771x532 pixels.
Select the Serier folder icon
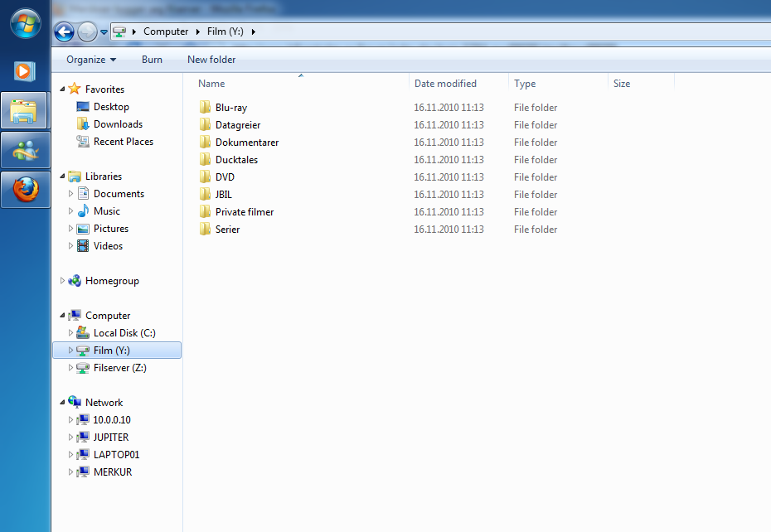tap(205, 229)
